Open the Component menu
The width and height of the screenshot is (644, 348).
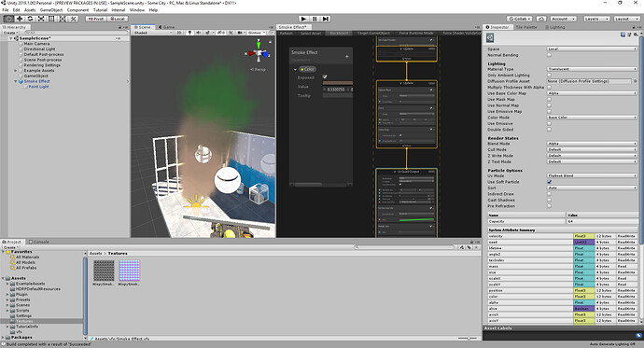(x=77, y=10)
